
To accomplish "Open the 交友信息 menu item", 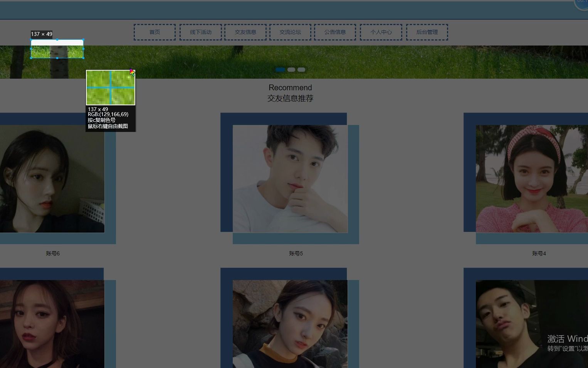I will 245,32.
